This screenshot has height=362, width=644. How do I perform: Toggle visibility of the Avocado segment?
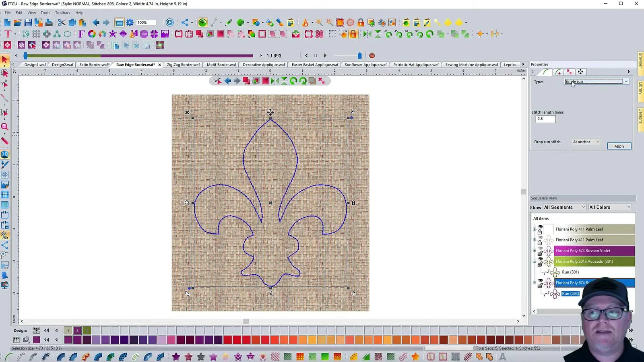(x=540, y=259)
